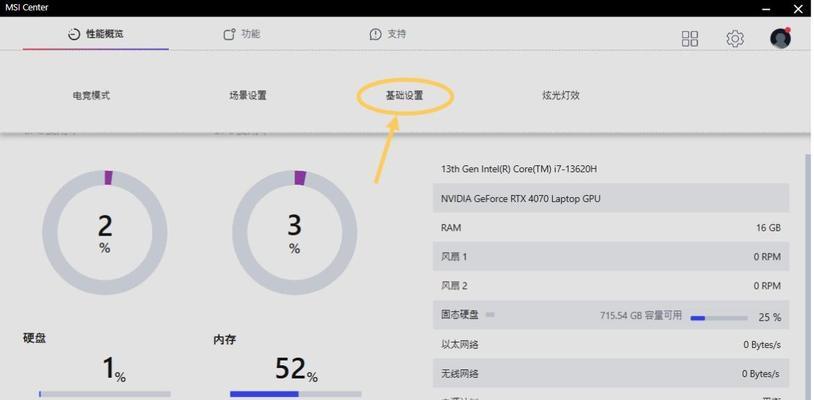Close the MSI Center window

click(798, 8)
